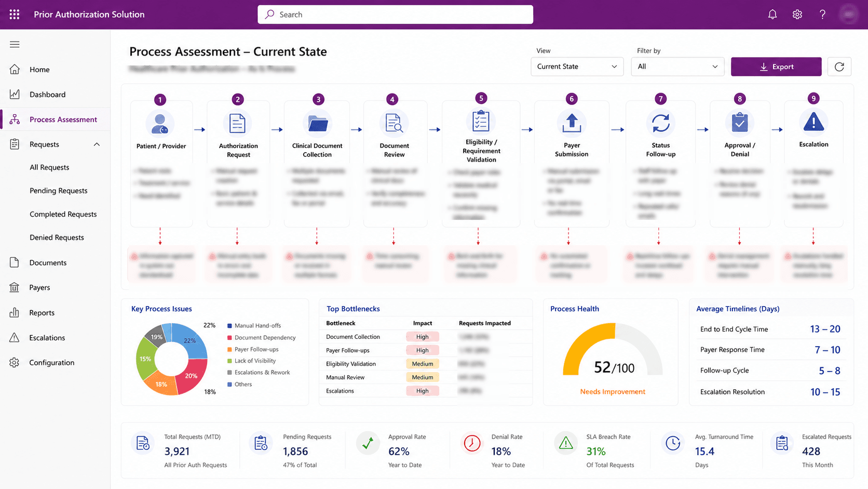Screen dimensions: 868x489
Task: Open All Requests submenu item
Action: 49,167
